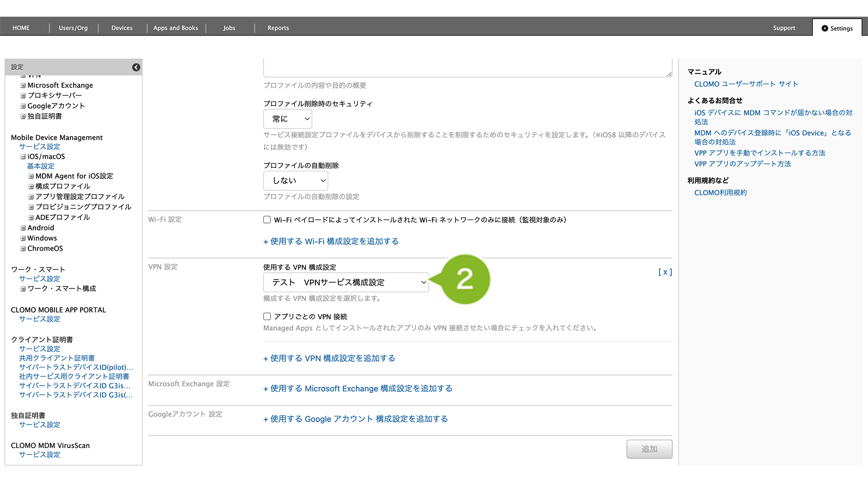Open プロファイル削除時のセキュリティ dropdown
Image resolution: width=868 pixels, height=488 pixels.
click(x=288, y=119)
